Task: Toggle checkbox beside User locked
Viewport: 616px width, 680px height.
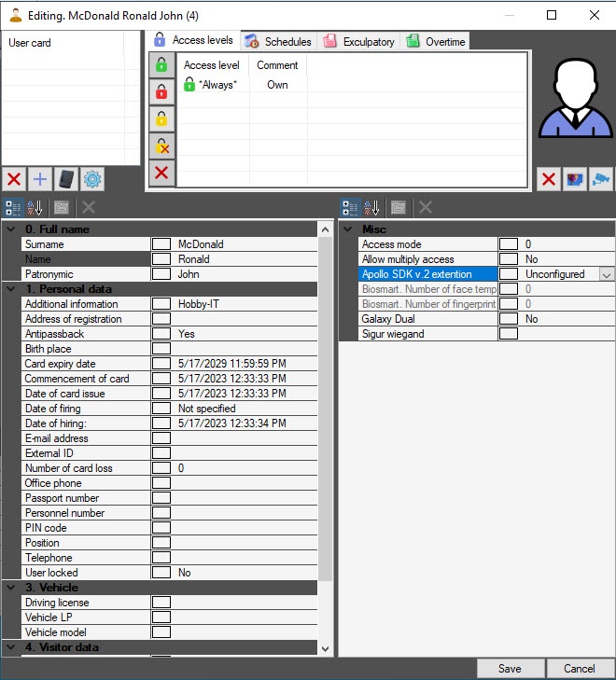Action: (x=161, y=573)
